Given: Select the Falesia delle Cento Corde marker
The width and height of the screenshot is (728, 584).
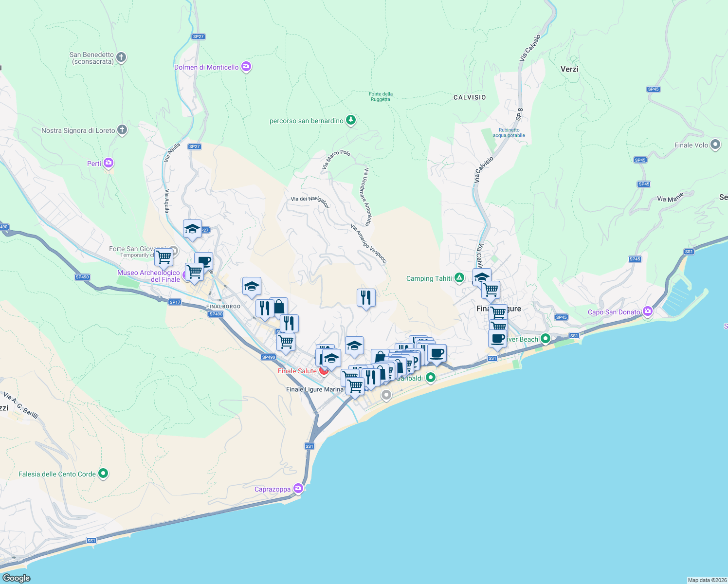Looking at the screenshot, I should pos(103,474).
